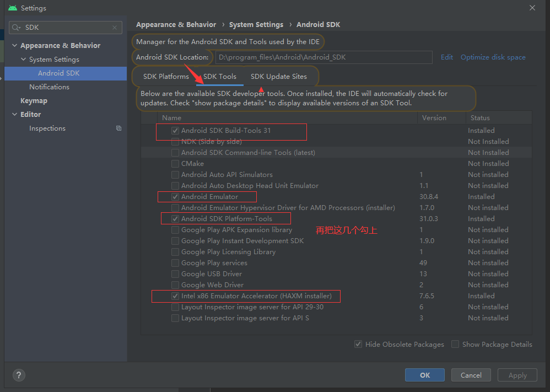
Task: Check Google Play services
Action: tap(175, 263)
